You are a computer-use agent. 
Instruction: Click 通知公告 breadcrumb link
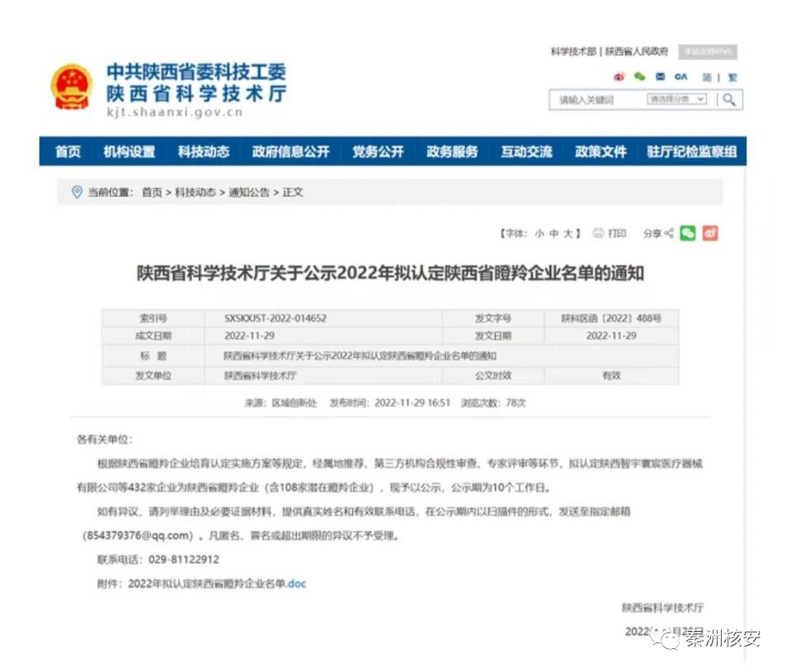(249, 192)
